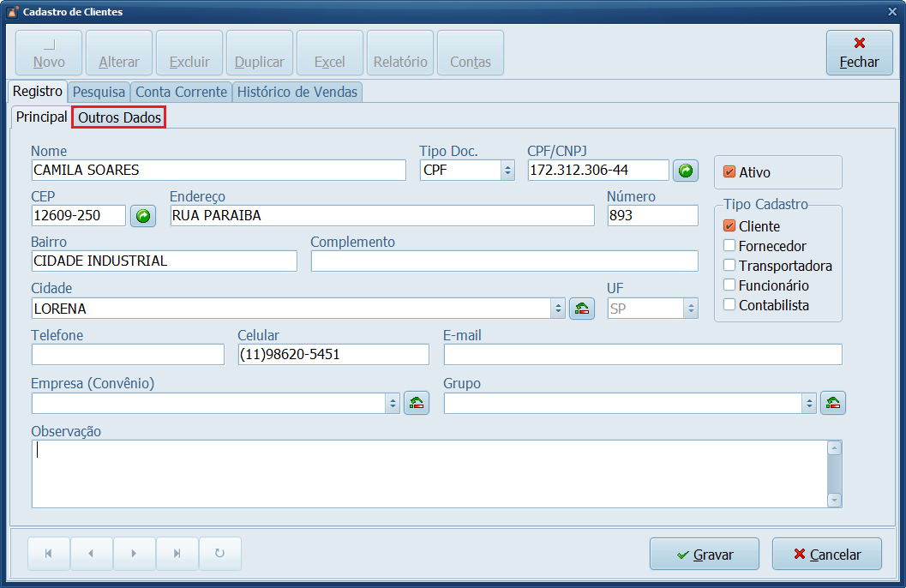Go to previous record navigation arrow
This screenshot has width=906, height=588.
tap(92, 554)
